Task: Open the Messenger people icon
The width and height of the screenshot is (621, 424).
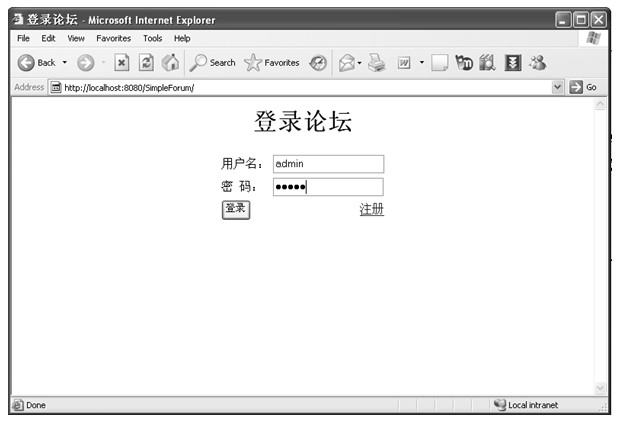Action: (x=538, y=63)
